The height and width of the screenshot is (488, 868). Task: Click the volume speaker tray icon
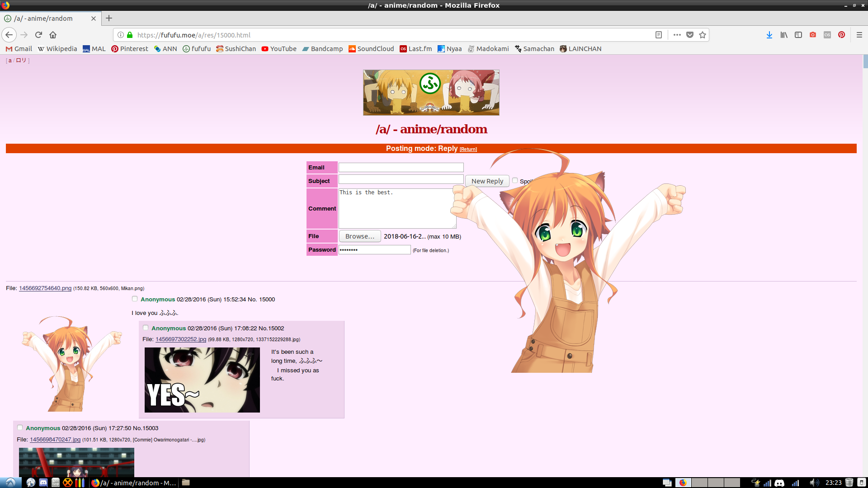[x=813, y=483]
